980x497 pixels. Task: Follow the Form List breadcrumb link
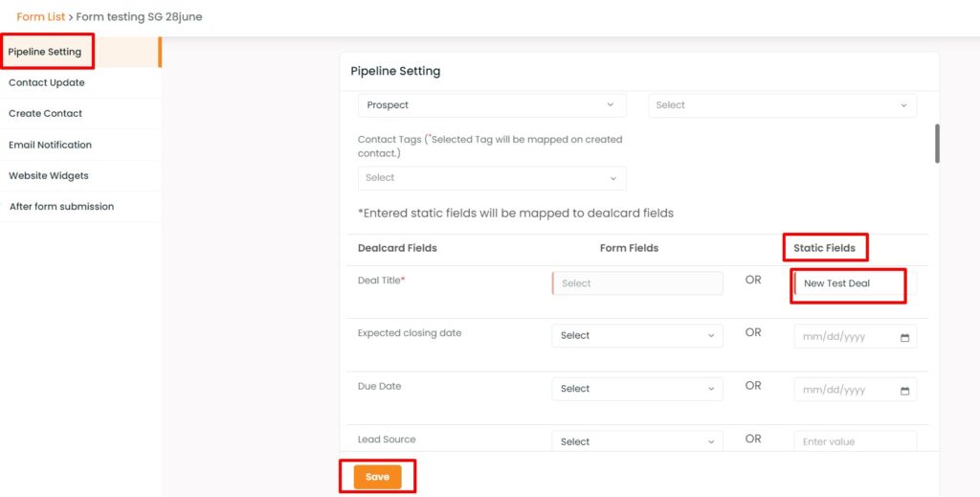(40, 17)
